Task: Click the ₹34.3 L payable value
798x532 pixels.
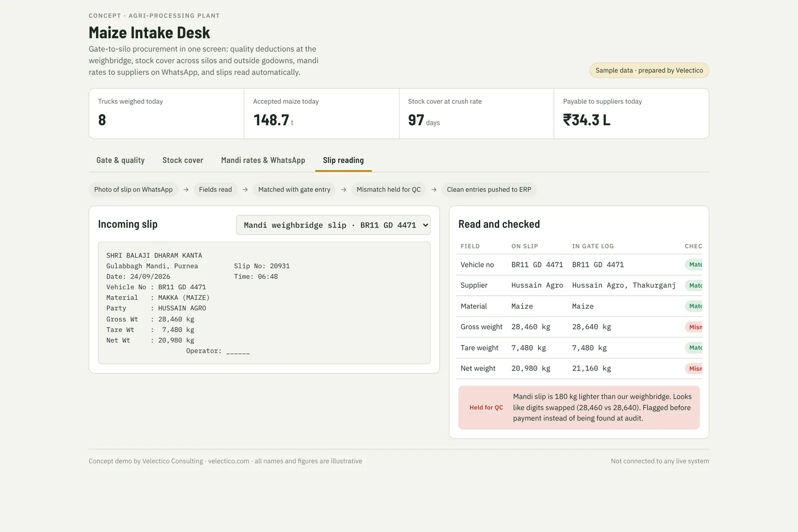Action: (587, 120)
